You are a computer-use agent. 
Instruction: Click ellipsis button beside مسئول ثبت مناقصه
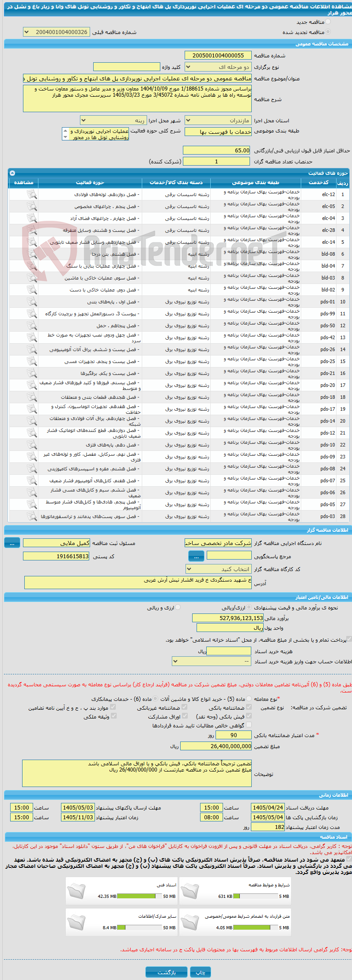pyautogui.click(x=12, y=543)
